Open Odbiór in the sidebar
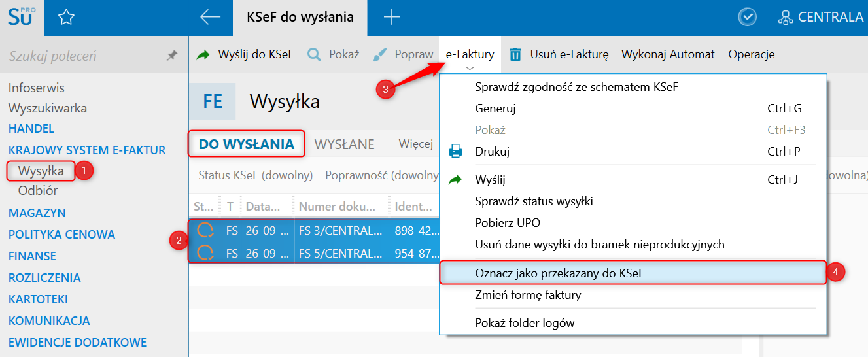 [x=38, y=191]
